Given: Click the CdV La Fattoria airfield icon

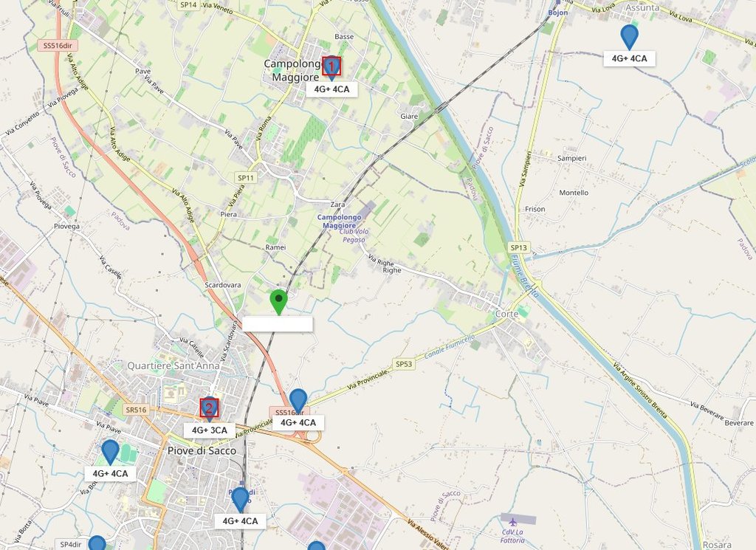Looking at the screenshot, I should tap(512, 522).
